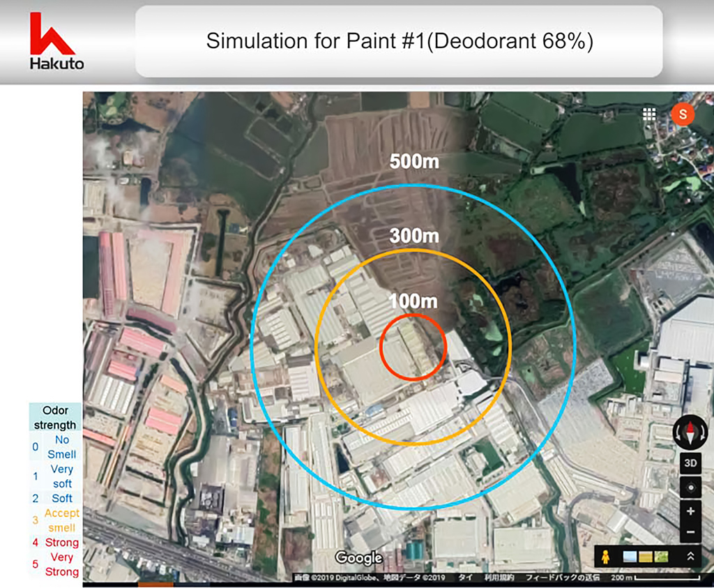
Task: Zoom in with the plus button
Action: coord(690,511)
